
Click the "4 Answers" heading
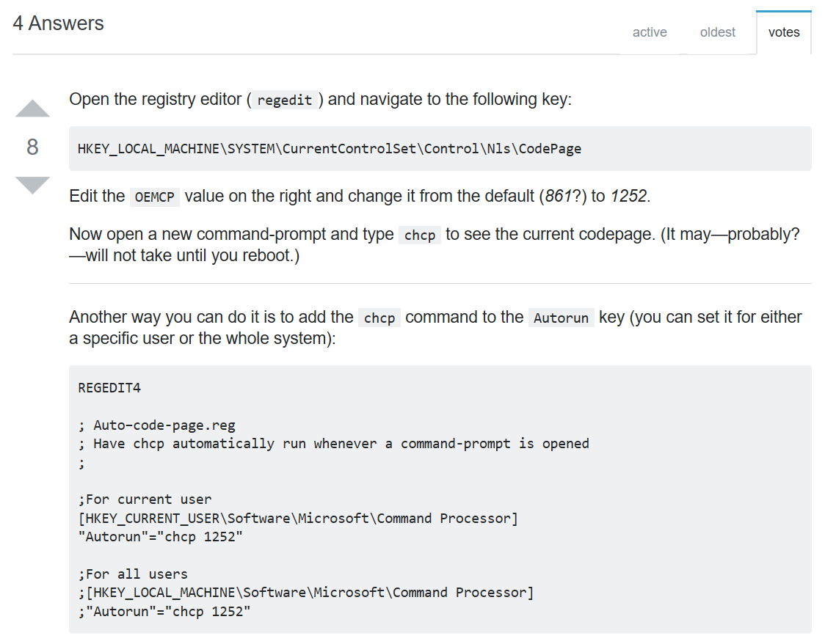[59, 23]
